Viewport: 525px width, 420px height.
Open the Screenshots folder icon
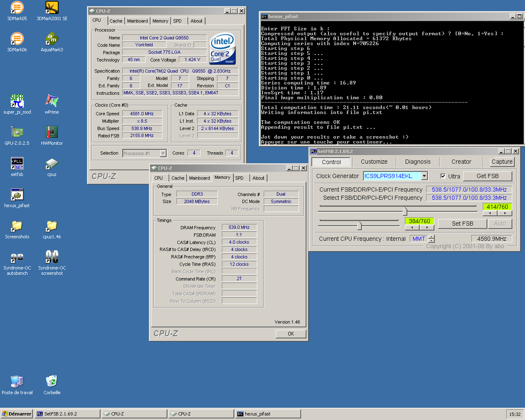[x=17, y=229]
